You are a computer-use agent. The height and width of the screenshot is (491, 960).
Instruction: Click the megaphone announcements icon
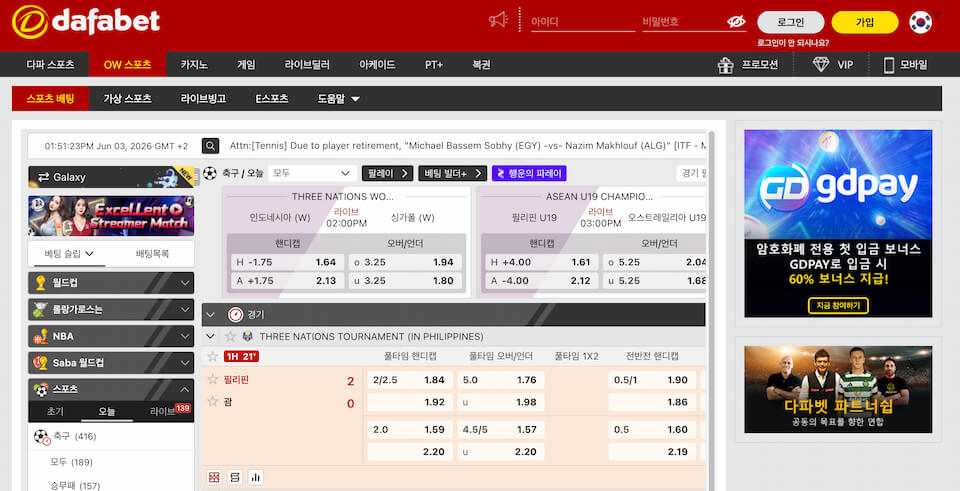click(498, 20)
